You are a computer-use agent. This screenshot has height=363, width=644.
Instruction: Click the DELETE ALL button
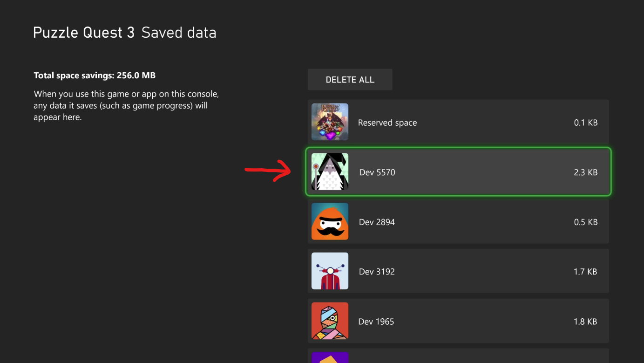point(350,80)
